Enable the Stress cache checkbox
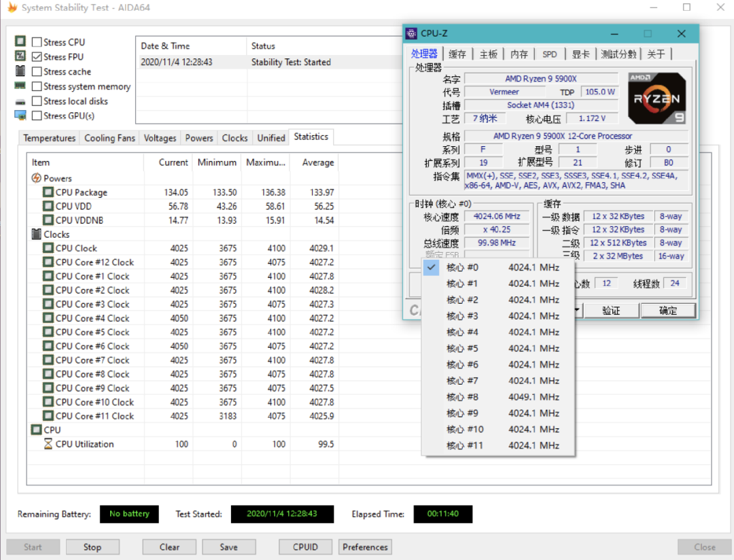Screen dimensions: 734x560 (x=37, y=71)
